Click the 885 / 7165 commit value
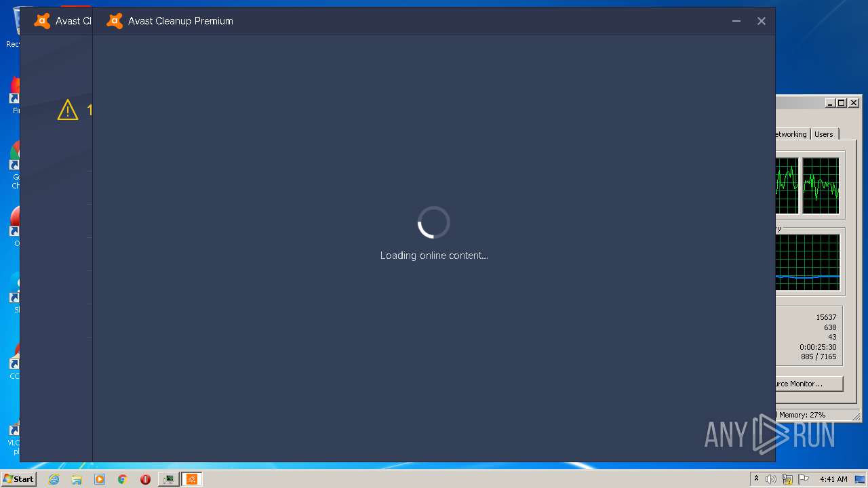The height and width of the screenshot is (488, 868). tap(818, 357)
